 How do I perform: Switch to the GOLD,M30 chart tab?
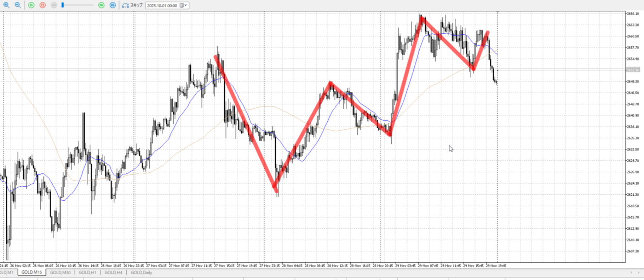tap(60, 273)
